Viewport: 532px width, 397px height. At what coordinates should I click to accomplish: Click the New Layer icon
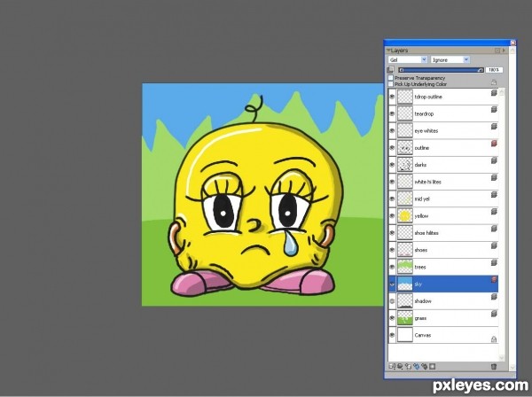tap(408, 367)
